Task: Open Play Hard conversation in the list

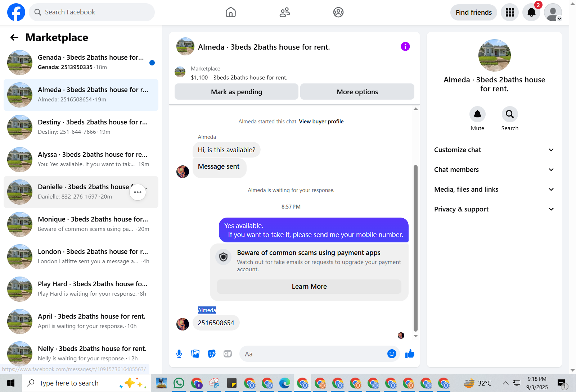Action: pos(81,289)
